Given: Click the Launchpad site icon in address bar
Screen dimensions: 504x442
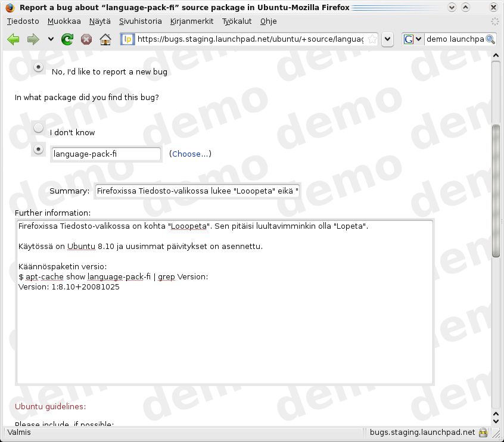Looking at the screenshot, I should coord(127,39).
